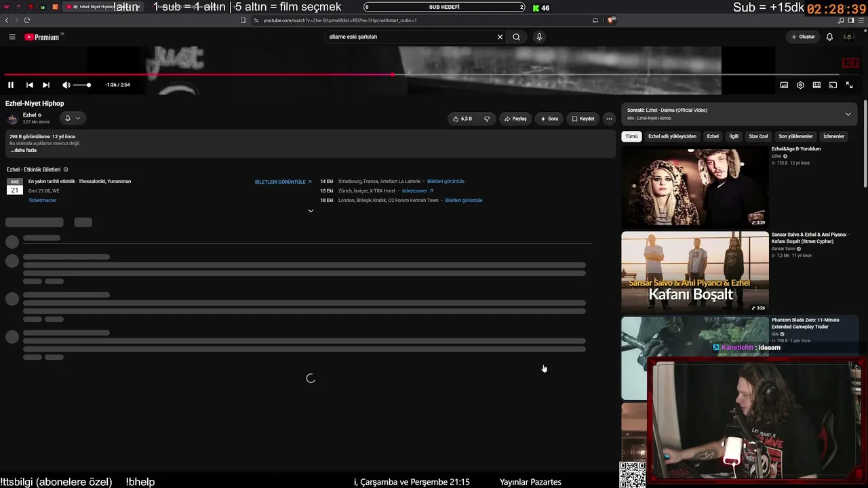Expand more event dates with the chevron
The width and height of the screenshot is (868, 488).
coord(311,211)
